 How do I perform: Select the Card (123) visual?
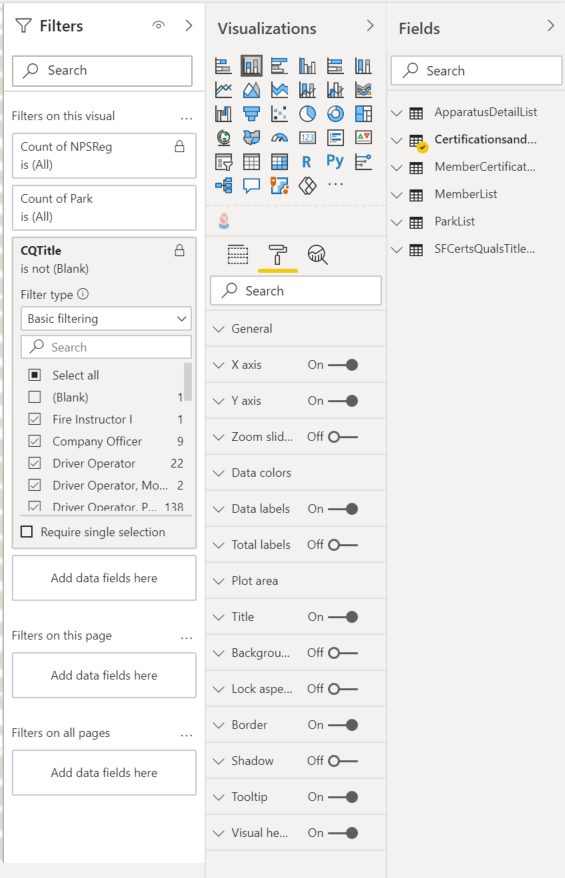click(307, 137)
